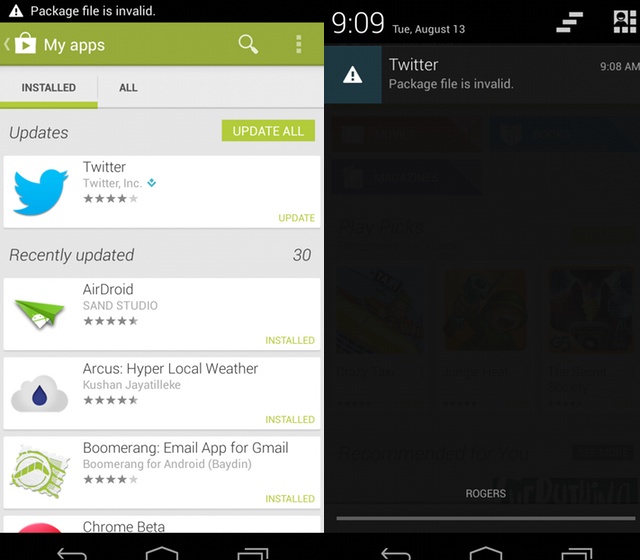Open the three-dot overflow menu
The width and height of the screenshot is (640, 560).
(299, 44)
